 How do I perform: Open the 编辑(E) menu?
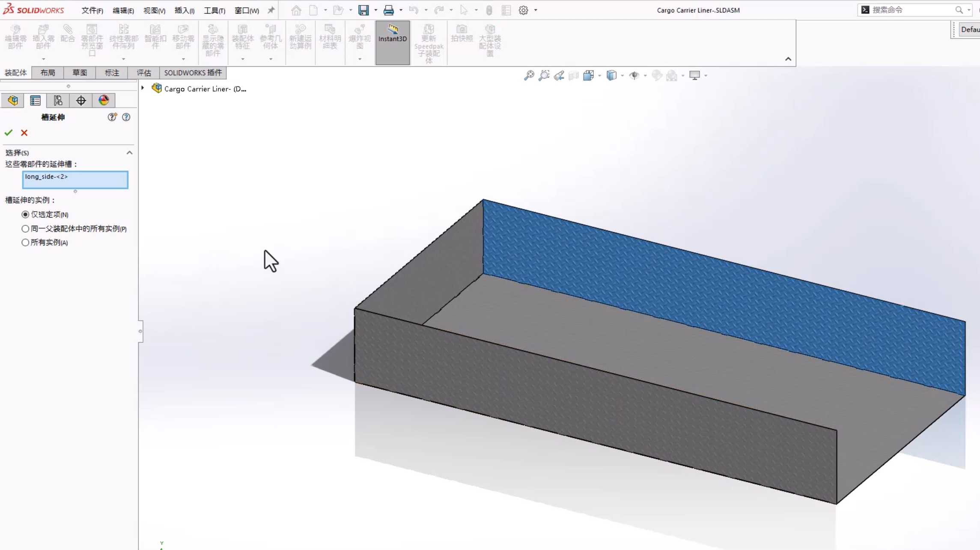pos(123,10)
